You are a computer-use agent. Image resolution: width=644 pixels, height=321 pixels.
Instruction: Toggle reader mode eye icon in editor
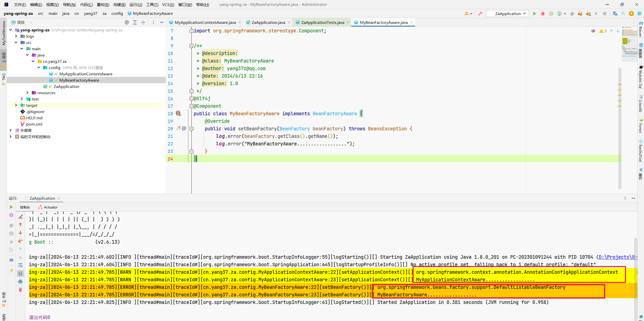tap(593, 31)
